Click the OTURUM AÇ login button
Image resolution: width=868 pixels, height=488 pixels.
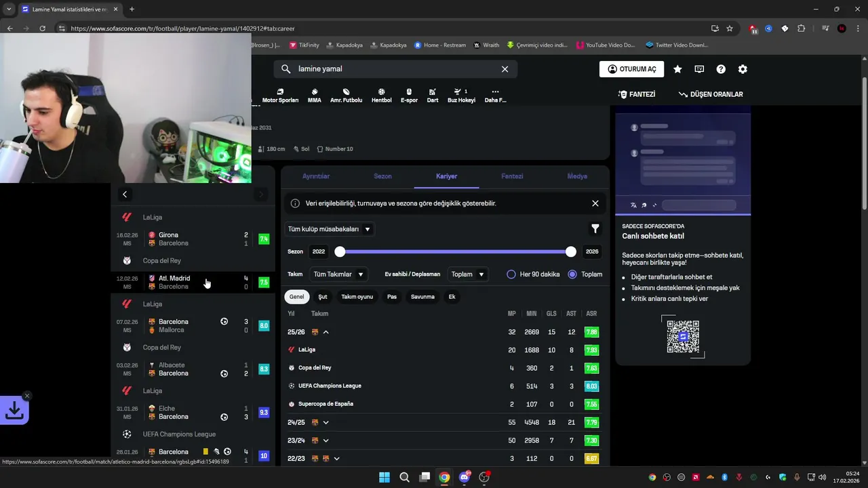(631, 69)
